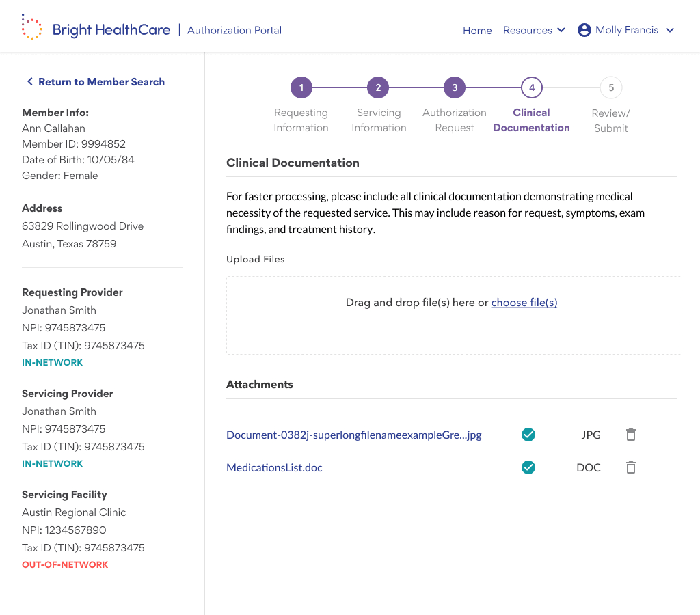Click the Austin Regional Clinic facility name
The width and height of the screenshot is (700, 615).
[x=74, y=512]
